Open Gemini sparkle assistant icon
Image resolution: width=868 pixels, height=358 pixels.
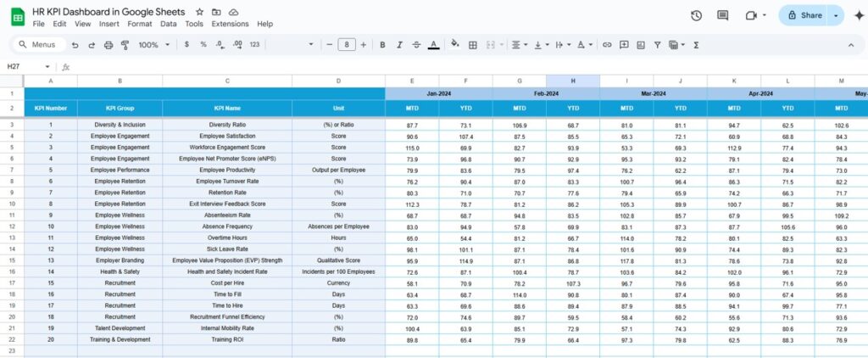pyautogui.click(x=859, y=15)
